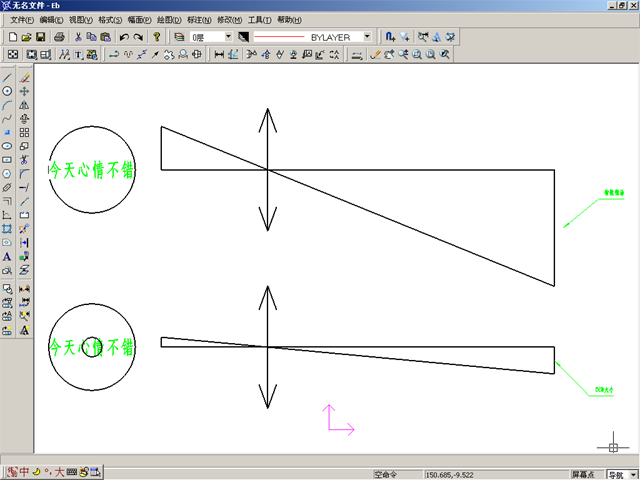The height and width of the screenshot is (480, 640).
Task: Click the IME soft keyboard icon
Action: (x=72, y=472)
